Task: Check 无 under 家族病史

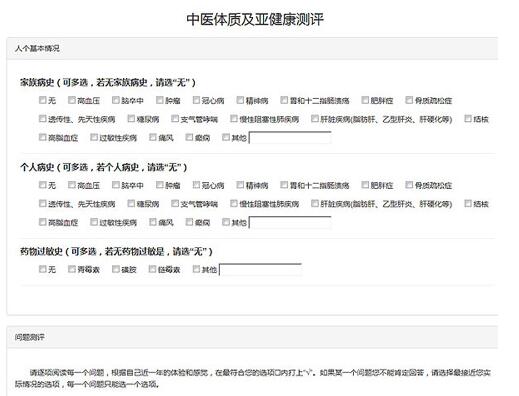Action: click(42, 100)
